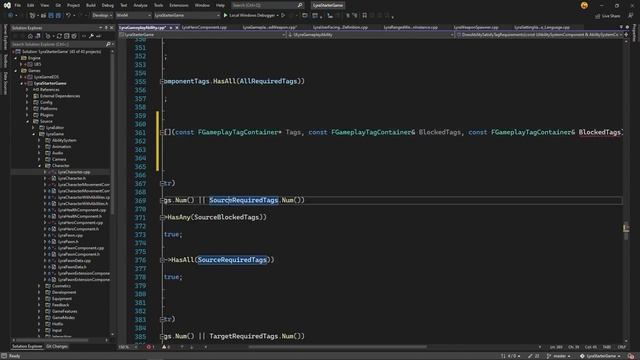Click the split editor icon at top right
The height and width of the screenshot is (360, 640).
626,35
